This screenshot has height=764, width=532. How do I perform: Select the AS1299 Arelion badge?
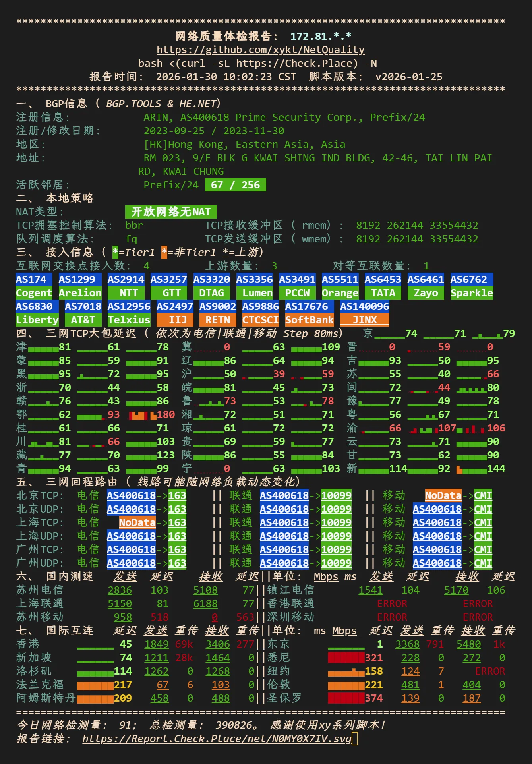tap(80, 286)
